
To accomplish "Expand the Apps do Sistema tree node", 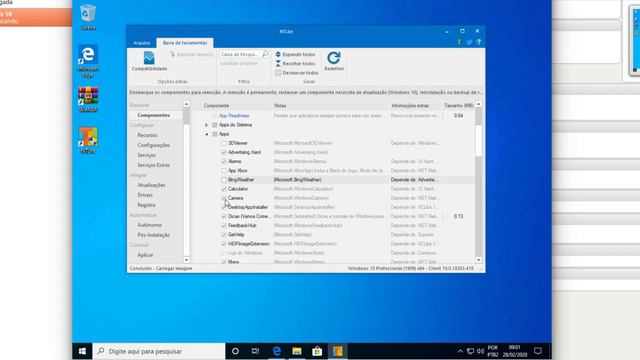I will (x=207, y=125).
